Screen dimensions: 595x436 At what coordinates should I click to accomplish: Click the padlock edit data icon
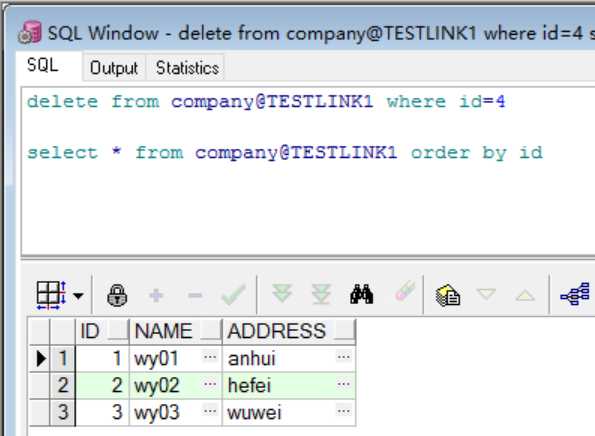117,295
